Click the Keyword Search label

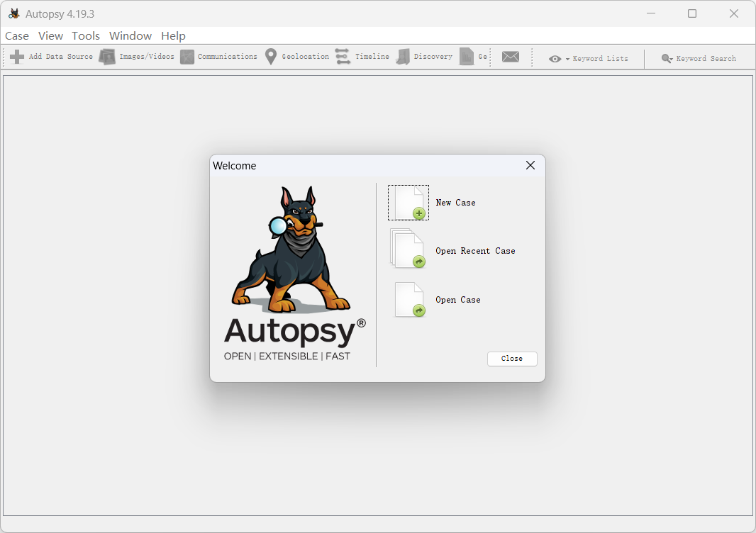coord(706,58)
